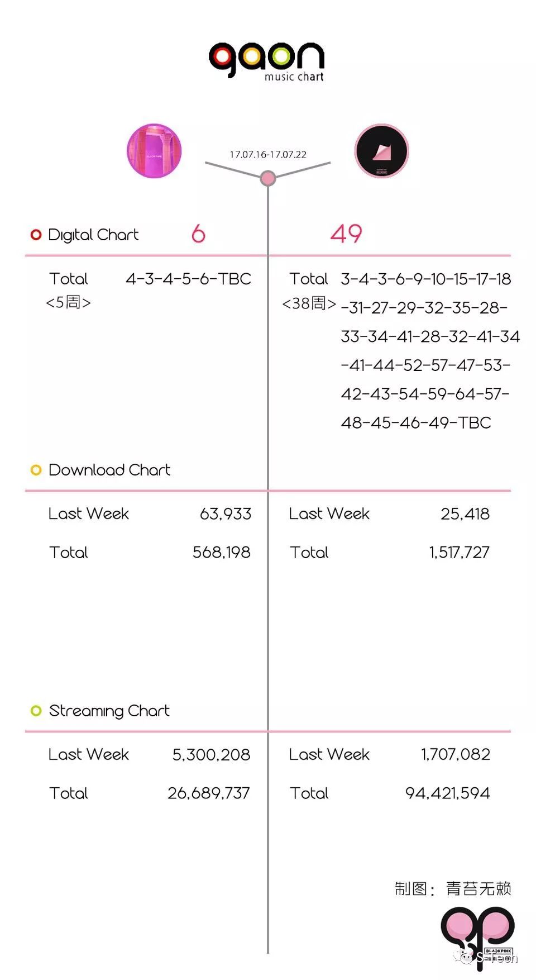Click the large pink rank number 49
The width and height of the screenshot is (536, 980).
point(346,234)
